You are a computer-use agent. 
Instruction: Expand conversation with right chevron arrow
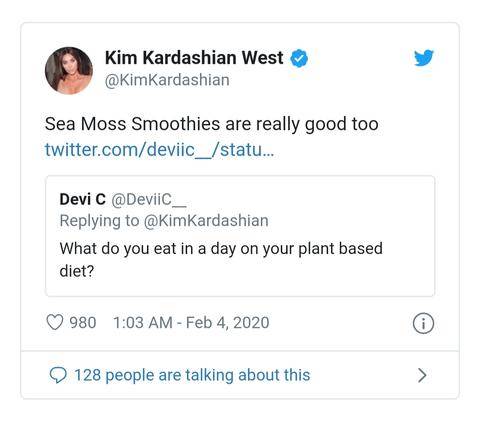(x=422, y=375)
